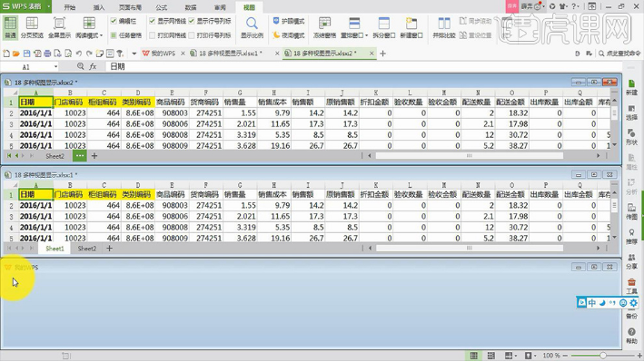Enable 护眼模式 eye protection mode
This screenshot has height=362, width=644.
tap(289, 21)
